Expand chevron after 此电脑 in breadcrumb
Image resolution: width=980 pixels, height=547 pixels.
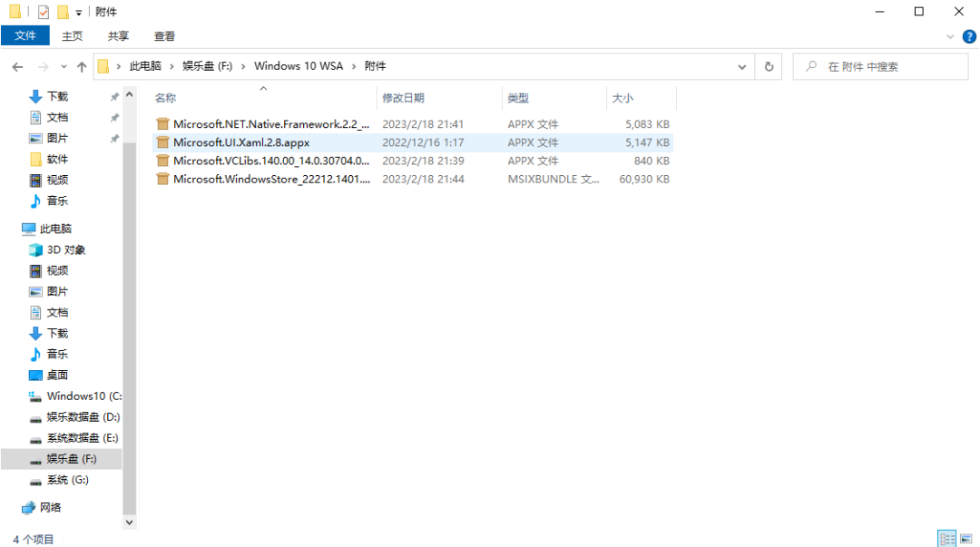171,66
